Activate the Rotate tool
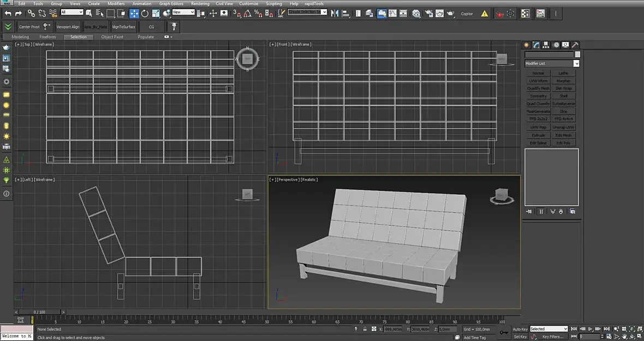Image resolution: width=644 pixels, height=341 pixels. point(145,14)
